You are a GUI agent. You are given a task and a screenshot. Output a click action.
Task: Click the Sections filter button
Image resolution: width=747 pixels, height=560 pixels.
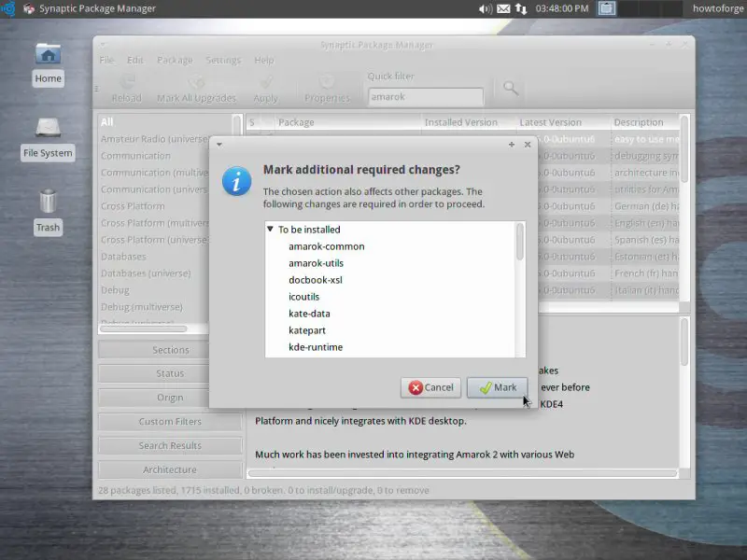[170, 349]
